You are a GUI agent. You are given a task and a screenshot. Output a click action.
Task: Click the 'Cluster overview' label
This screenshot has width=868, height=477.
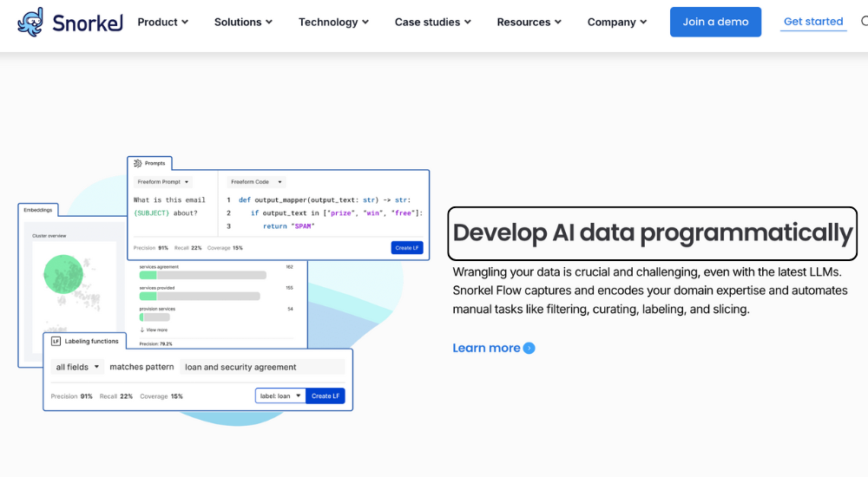(49, 236)
